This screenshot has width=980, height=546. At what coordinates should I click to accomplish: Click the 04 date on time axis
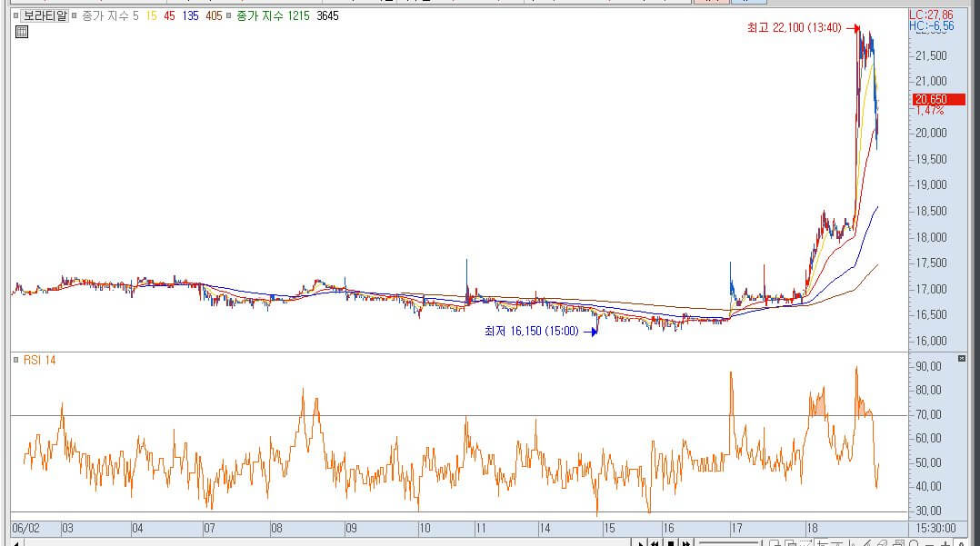[137, 529]
